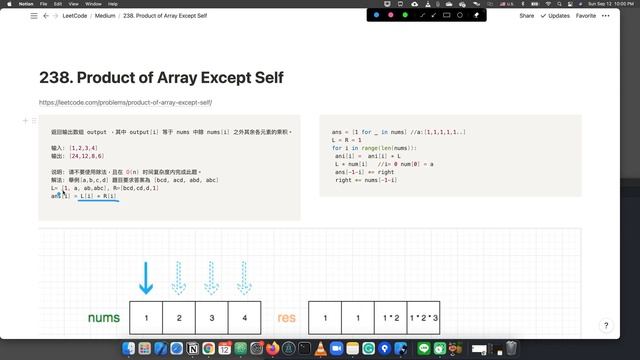
Task: Open the Apple menu
Action: point(9,4)
